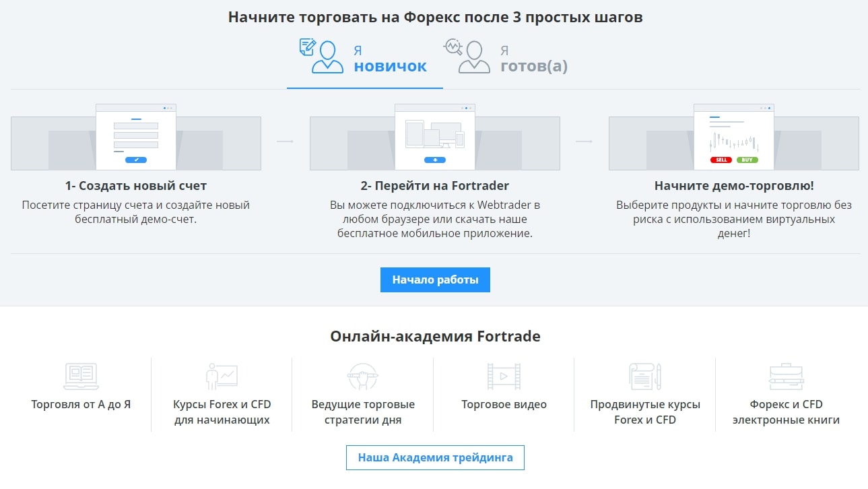Screen dimensions: 868x489
Task: Click the step 1 account form illustration
Action: 136,137
